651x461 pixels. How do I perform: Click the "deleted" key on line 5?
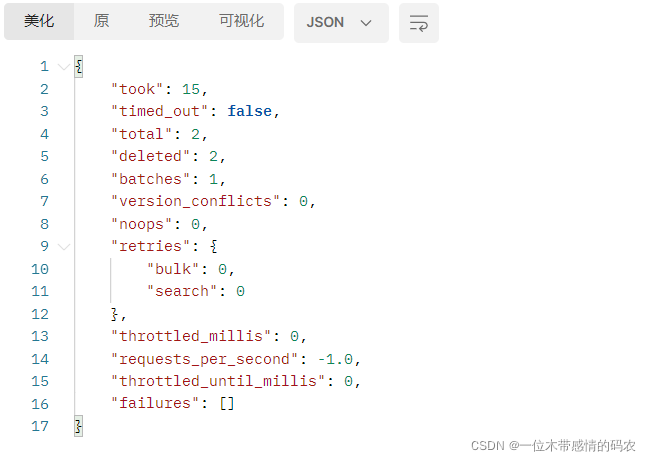(150, 156)
